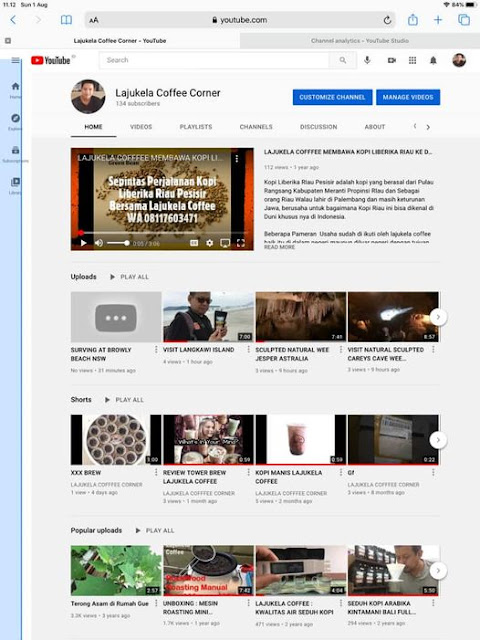This screenshot has width=480, height=640.
Task: Show next videos in Shorts row
Action: tap(438, 440)
